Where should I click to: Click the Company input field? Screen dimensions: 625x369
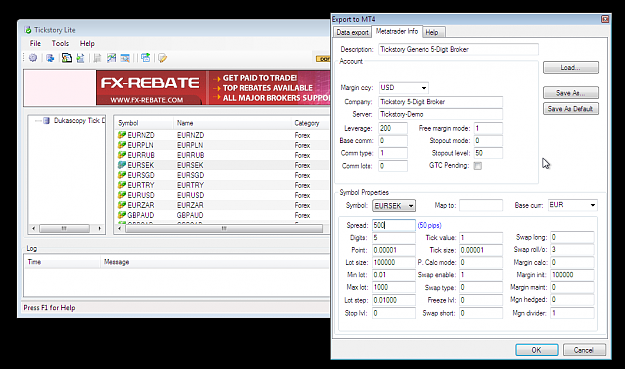(440, 102)
